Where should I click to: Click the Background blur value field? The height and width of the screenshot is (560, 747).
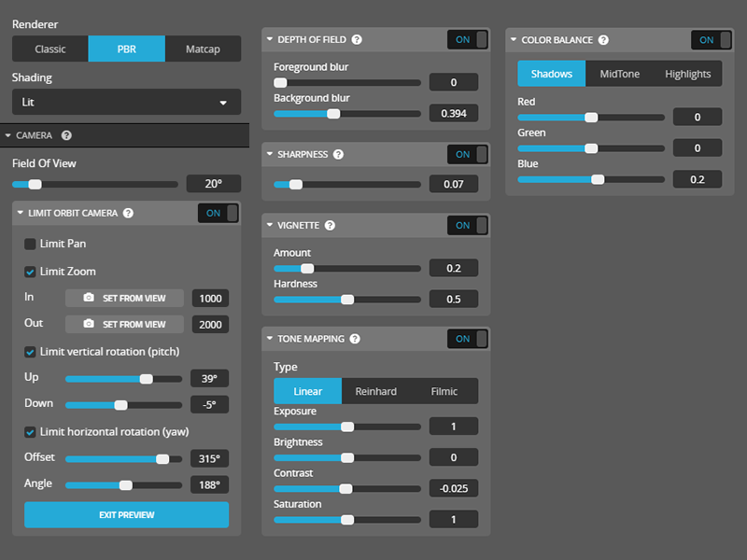(x=453, y=114)
